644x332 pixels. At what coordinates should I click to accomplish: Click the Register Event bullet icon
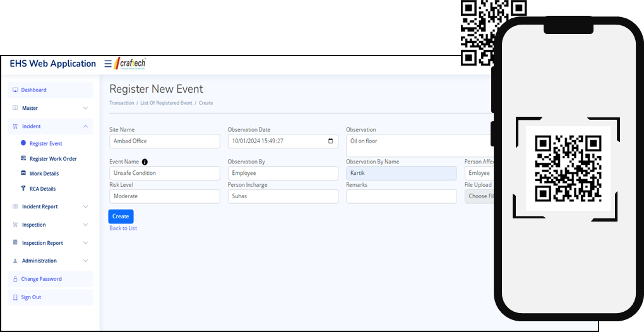coord(23,143)
